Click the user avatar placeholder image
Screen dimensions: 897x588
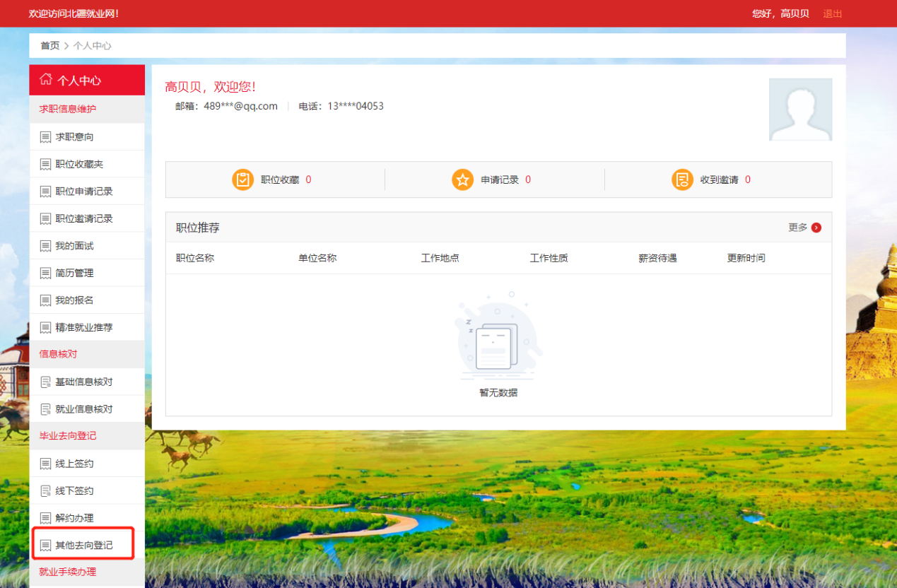pos(800,110)
